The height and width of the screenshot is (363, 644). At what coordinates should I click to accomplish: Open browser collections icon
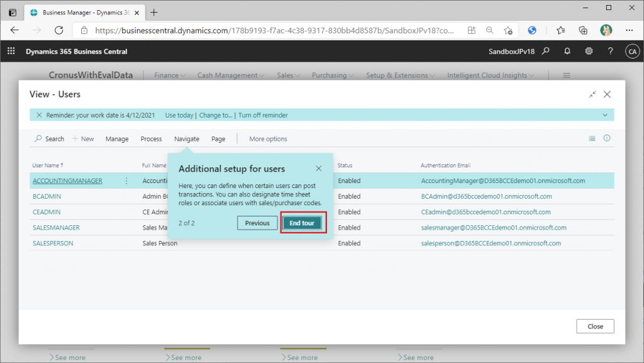pyautogui.click(x=583, y=30)
